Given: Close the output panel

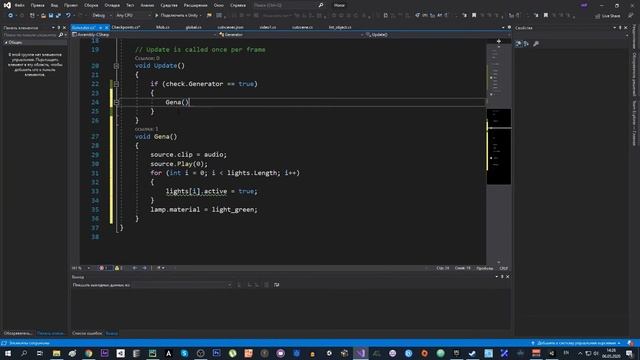Looking at the screenshot, I should click(x=507, y=277).
